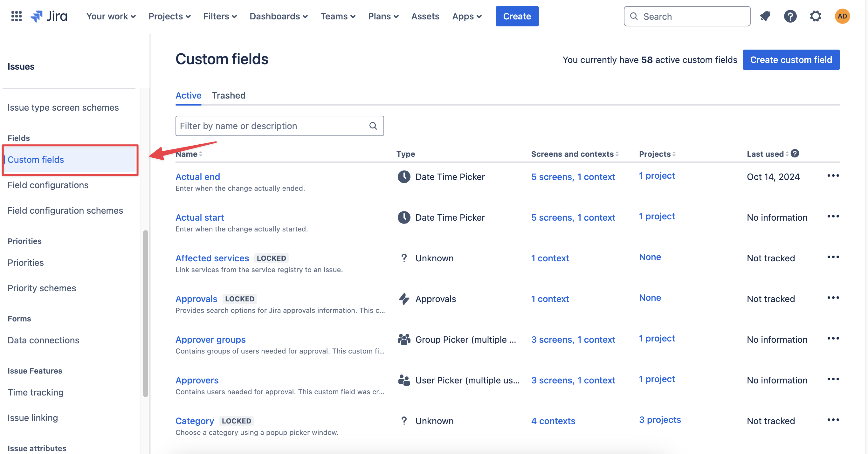Open more actions menu for Category row
Viewport: 868px width, 454px height.
click(x=833, y=420)
